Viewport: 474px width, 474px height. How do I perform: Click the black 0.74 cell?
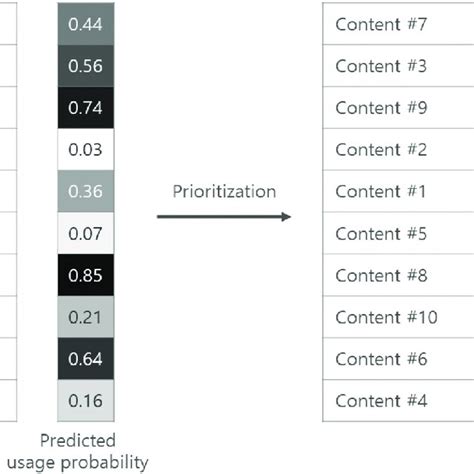click(x=86, y=108)
